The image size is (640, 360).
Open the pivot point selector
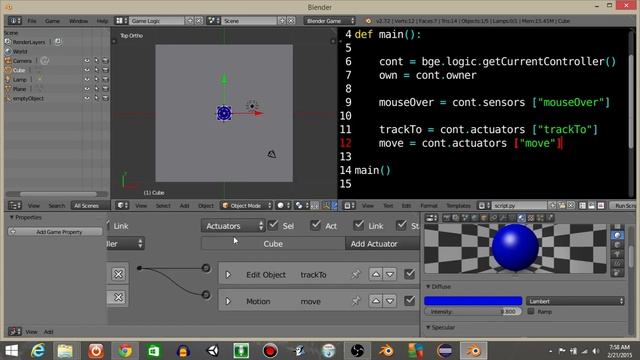pos(301,205)
